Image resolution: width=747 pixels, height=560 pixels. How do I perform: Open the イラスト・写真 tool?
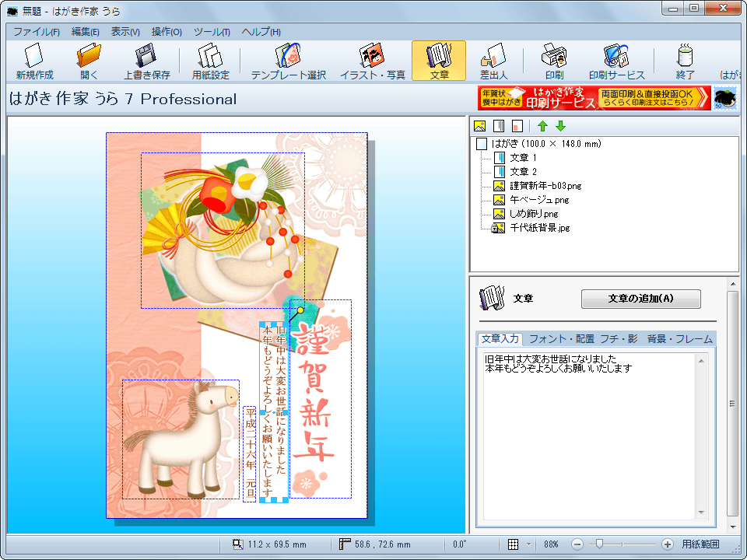(x=372, y=61)
